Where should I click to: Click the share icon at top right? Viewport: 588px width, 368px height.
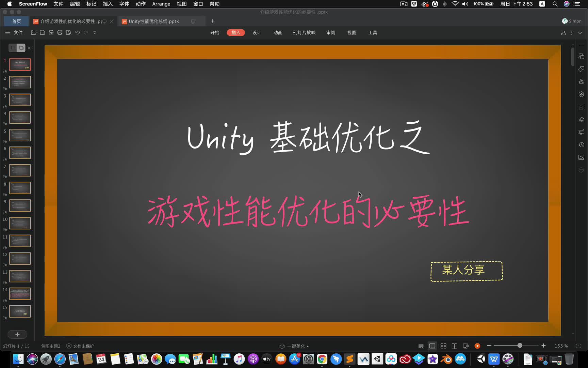point(563,33)
